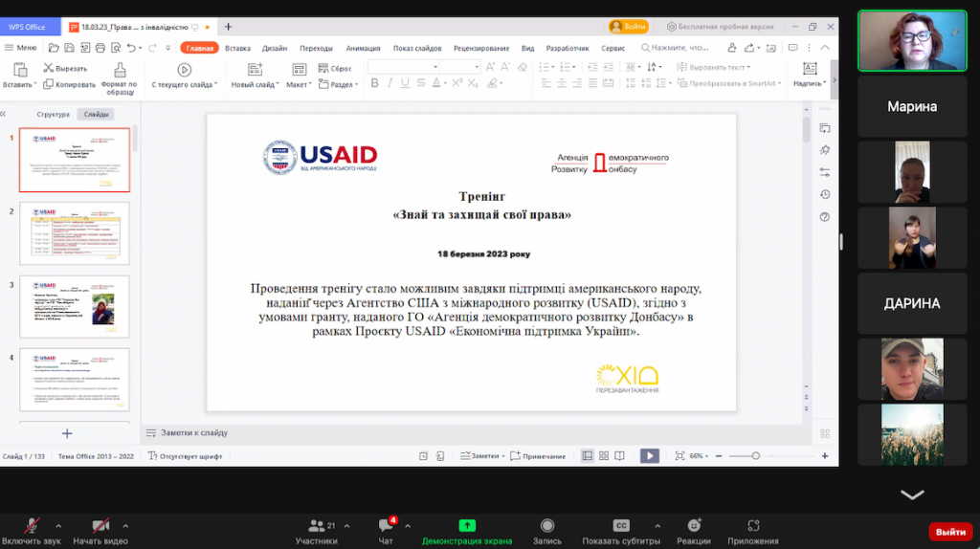
Task: Toggle Заметки notes in status bar
Action: pos(482,456)
